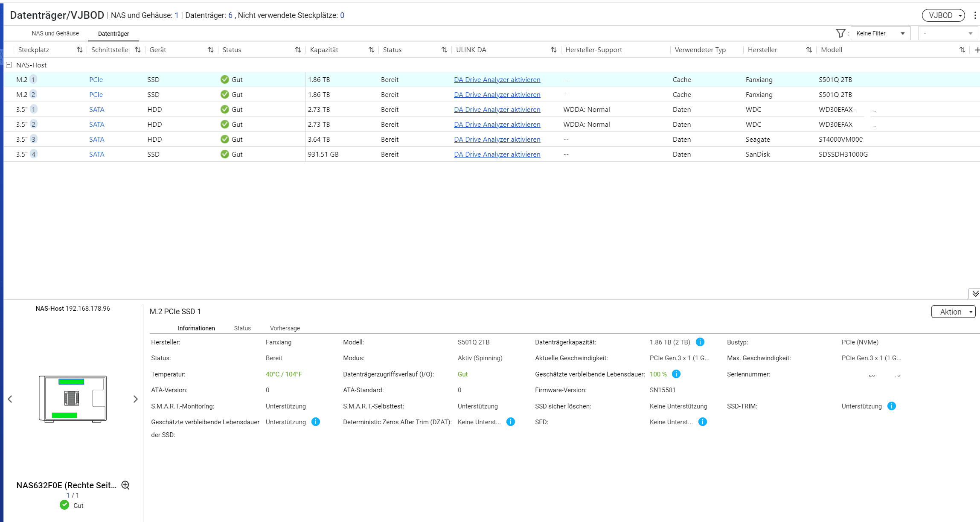Click slot M.2 1 cell
Image resolution: width=980 pixels, height=522 pixels.
[26, 79]
